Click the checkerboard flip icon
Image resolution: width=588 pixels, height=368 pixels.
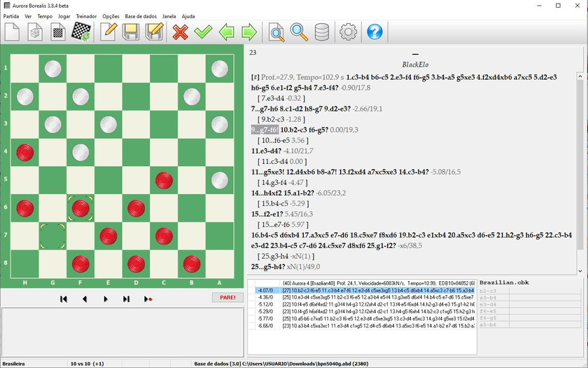point(81,32)
